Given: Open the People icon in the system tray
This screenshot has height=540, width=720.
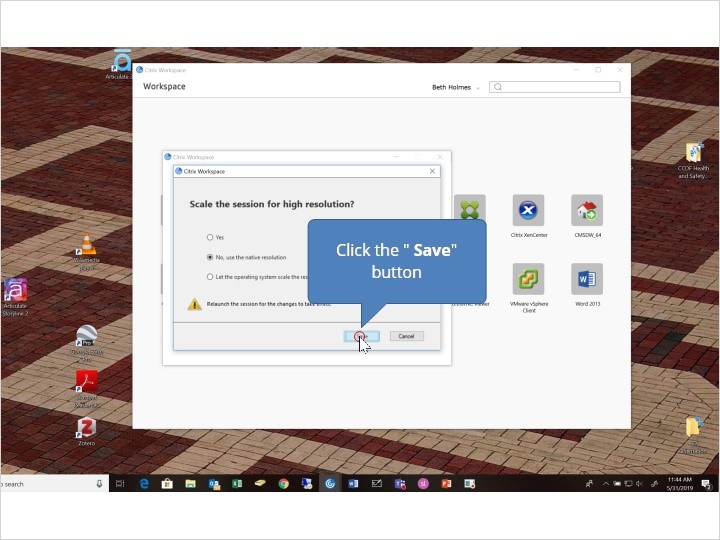Looking at the screenshot, I should tap(589, 484).
